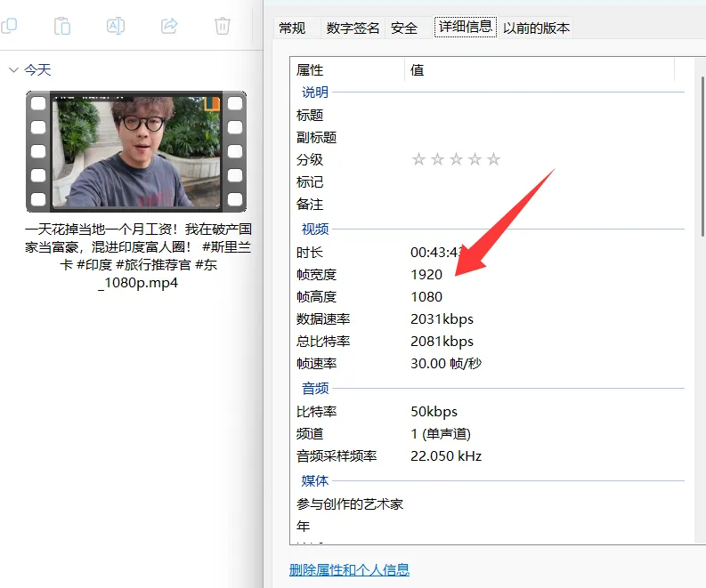This screenshot has height=588, width=706.
Task: Click the 参与创作的艺术家 row
Action: point(488,503)
